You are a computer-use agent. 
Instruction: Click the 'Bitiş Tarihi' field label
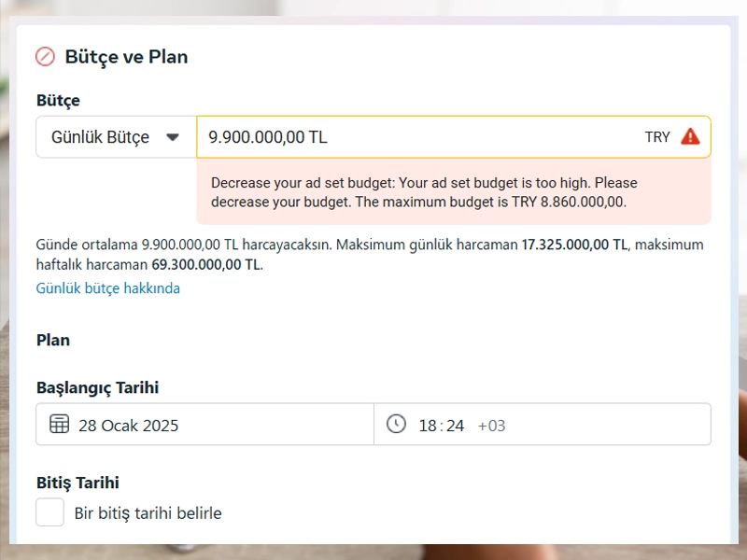(x=78, y=483)
